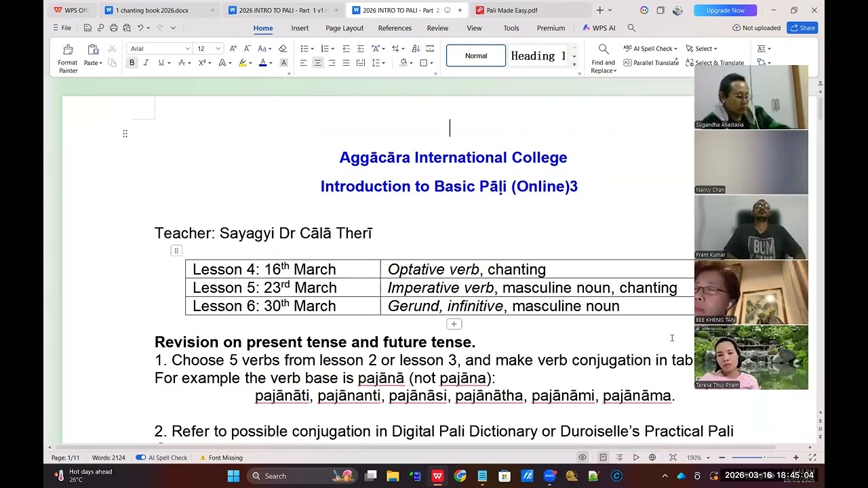Viewport: 868px width, 488px height.
Task: Toggle character shading A button
Action: point(283,63)
